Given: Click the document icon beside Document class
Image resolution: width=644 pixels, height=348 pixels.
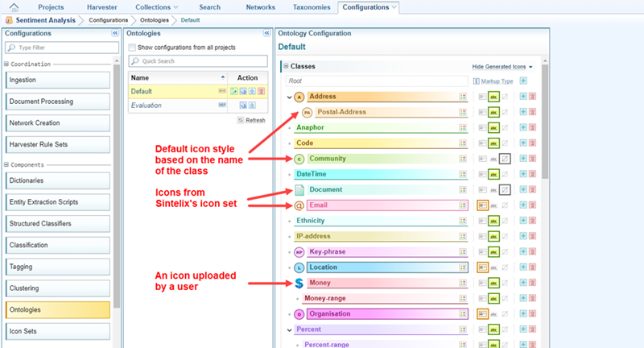Looking at the screenshot, I should coord(299,189).
